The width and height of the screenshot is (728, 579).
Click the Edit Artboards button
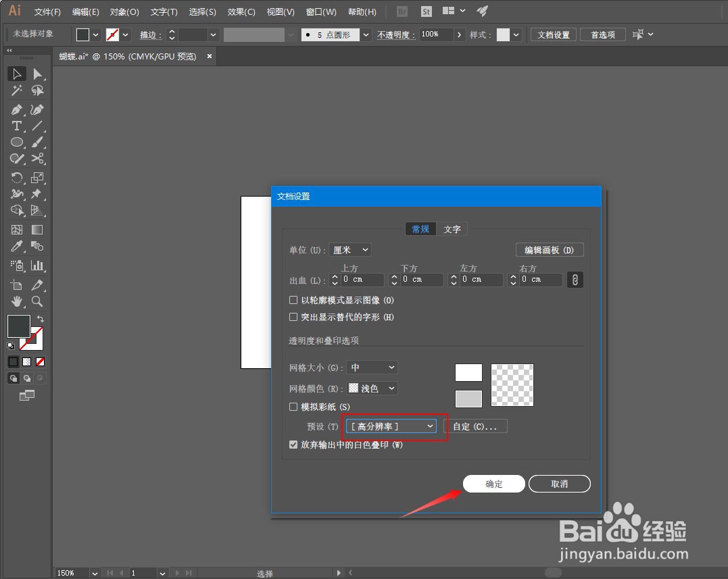tap(550, 250)
